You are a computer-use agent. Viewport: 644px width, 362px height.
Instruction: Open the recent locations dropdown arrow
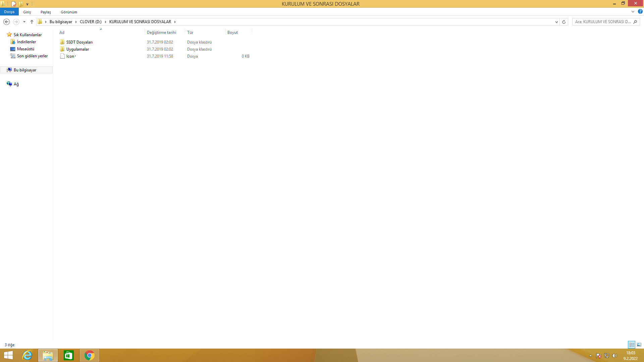pos(24,22)
